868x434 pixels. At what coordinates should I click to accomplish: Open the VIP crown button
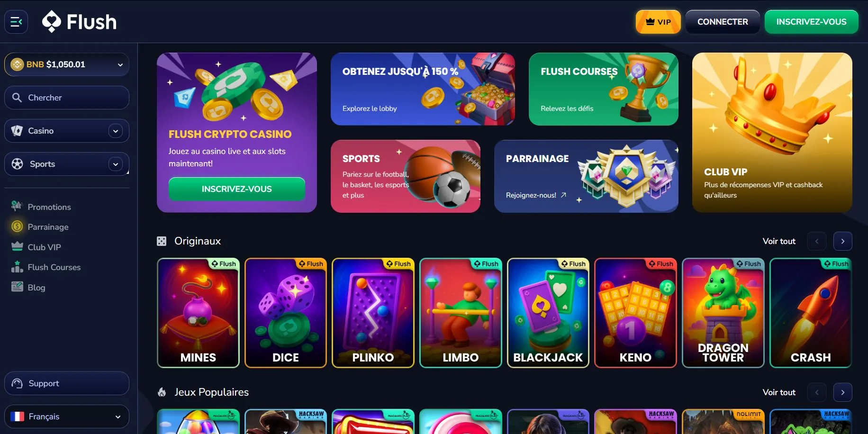[658, 22]
